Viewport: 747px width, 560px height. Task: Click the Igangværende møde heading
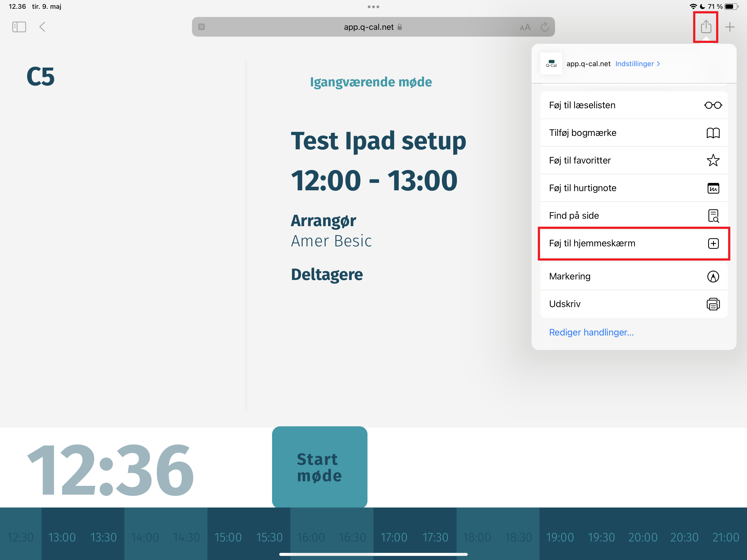pos(371,82)
